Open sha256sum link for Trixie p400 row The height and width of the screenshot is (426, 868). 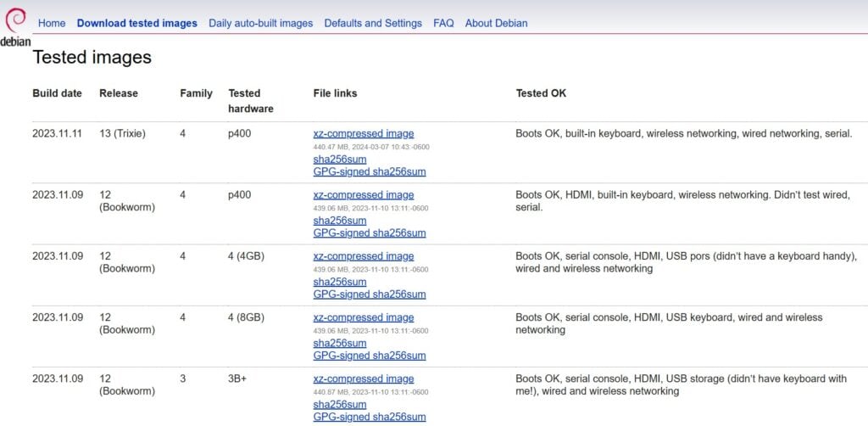tap(339, 160)
